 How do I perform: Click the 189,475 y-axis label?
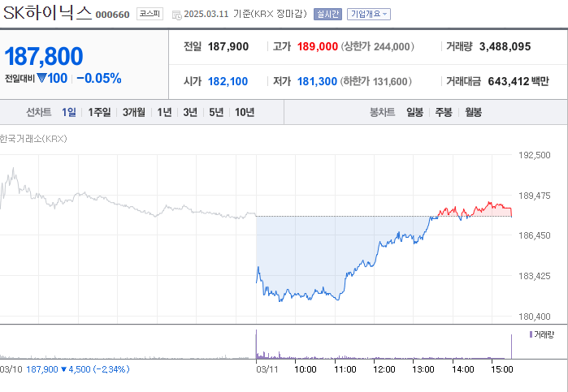535,196
